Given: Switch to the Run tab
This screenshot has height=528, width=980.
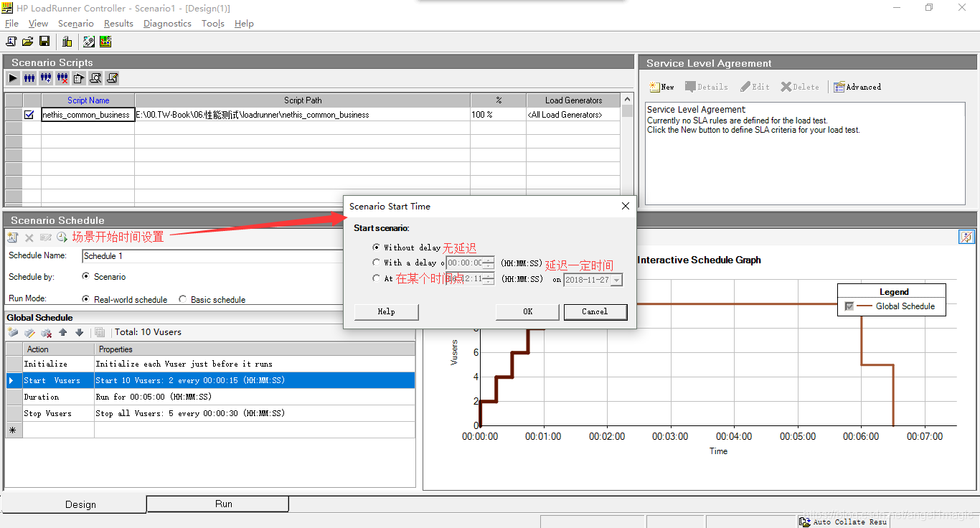Looking at the screenshot, I should pyautogui.click(x=217, y=504).
